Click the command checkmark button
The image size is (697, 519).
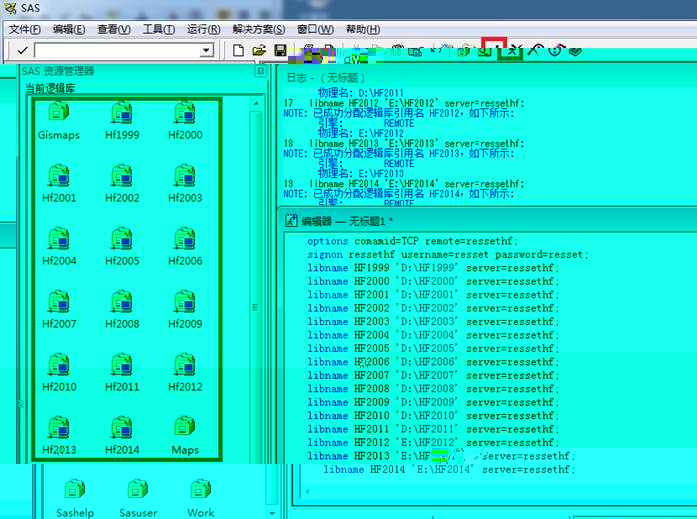(22, 51)
